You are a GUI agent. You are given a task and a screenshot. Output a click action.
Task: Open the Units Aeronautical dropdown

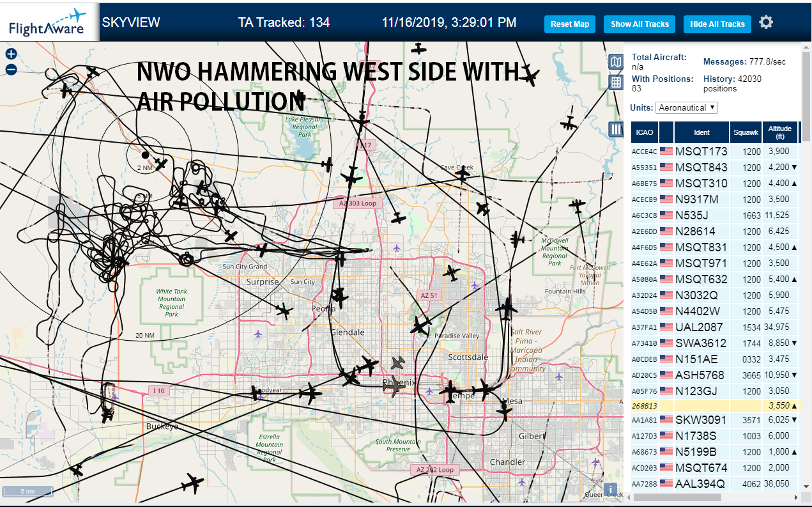point(687,107)
